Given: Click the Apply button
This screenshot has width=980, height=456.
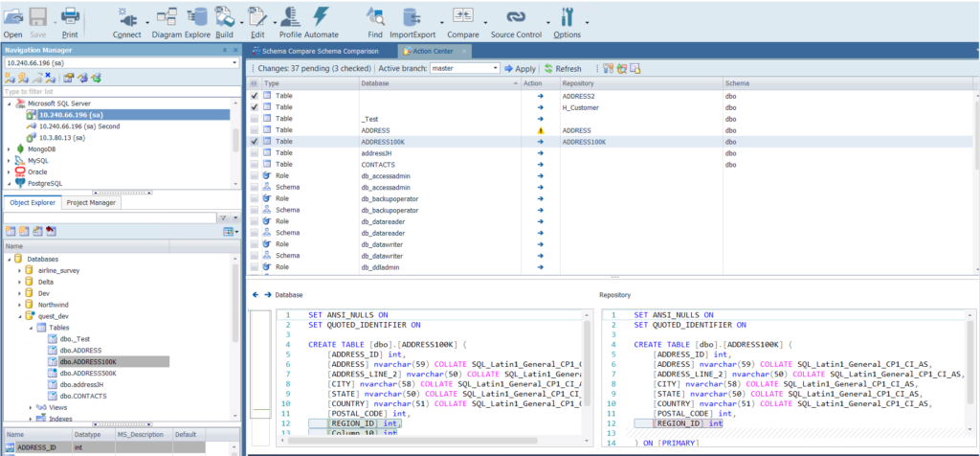Looking at the screenshot, I should (520, 69).
